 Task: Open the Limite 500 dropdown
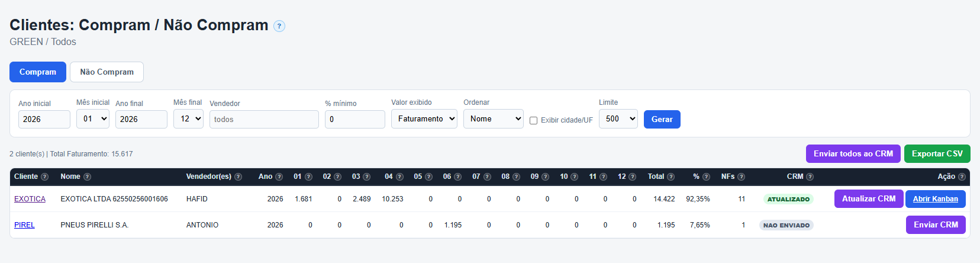pyautogui.click(x=618, y=118)
